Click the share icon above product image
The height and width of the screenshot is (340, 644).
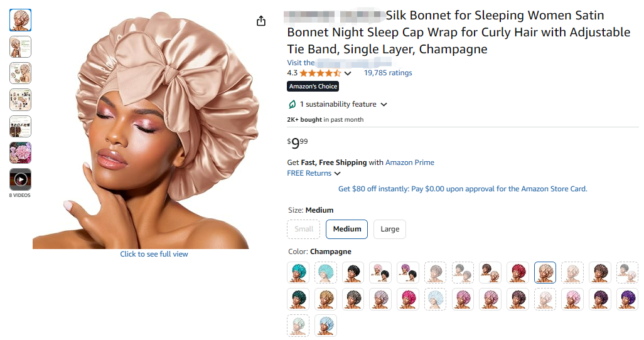pyautogui.click(x=261, y=21)
